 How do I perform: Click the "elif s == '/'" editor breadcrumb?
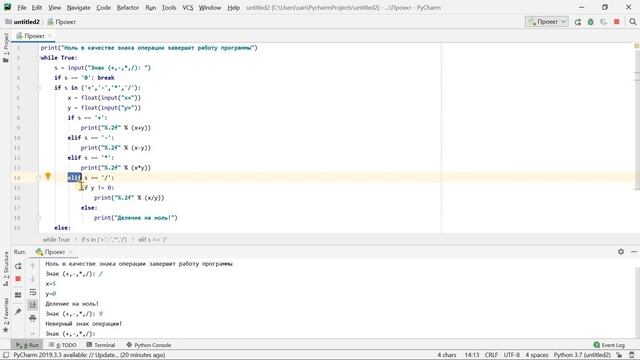point(153,240)
